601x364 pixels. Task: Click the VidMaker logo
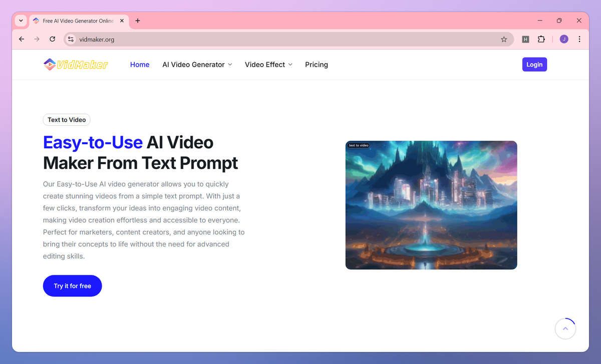coord(75,64)
